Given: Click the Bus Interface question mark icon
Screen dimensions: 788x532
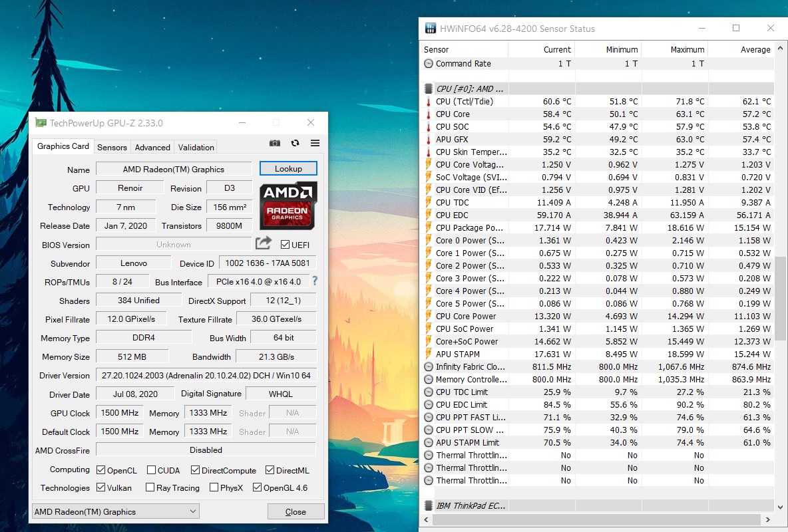Looking at the screenshot, I should 315,281.
